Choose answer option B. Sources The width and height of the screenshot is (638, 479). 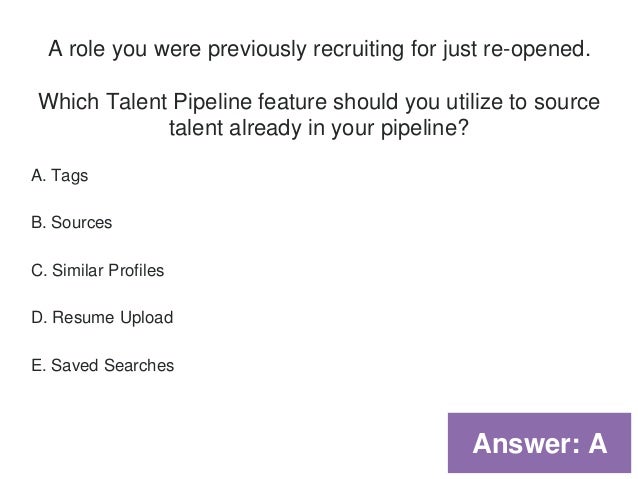coord(72,223)
